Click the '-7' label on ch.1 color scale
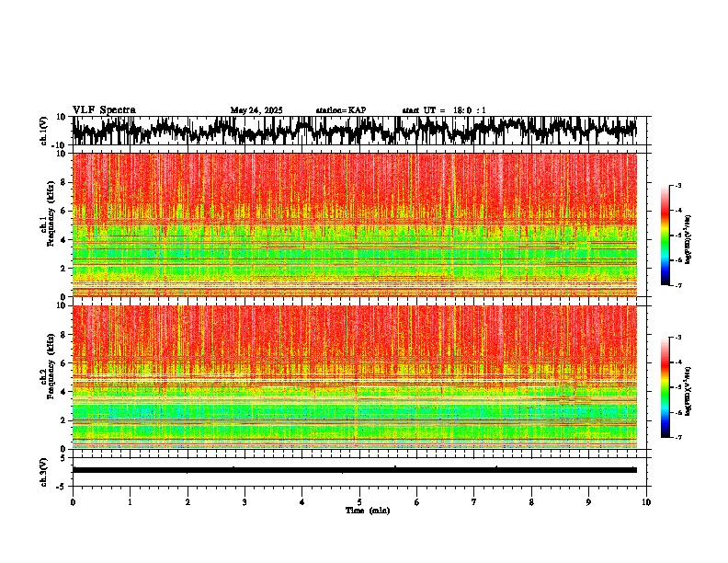 677,285
